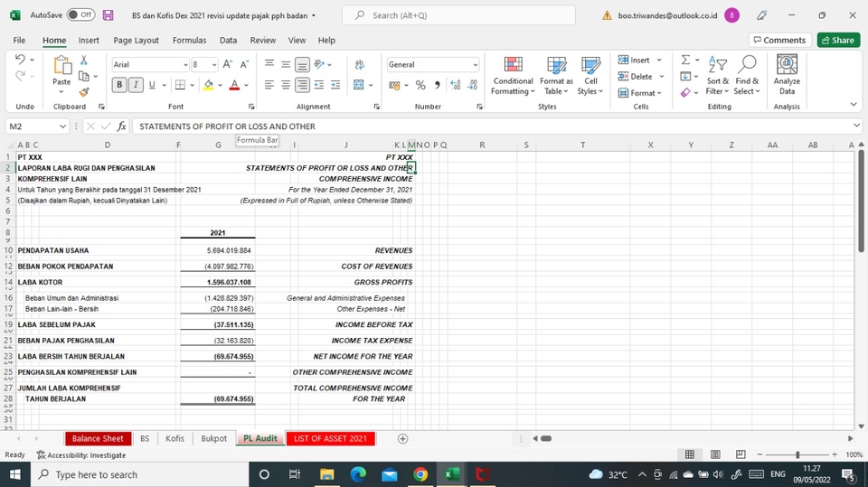Viewport: 868px width, 487px height.
Task: Click the Percent Style icon
Action: coord(420,85)
